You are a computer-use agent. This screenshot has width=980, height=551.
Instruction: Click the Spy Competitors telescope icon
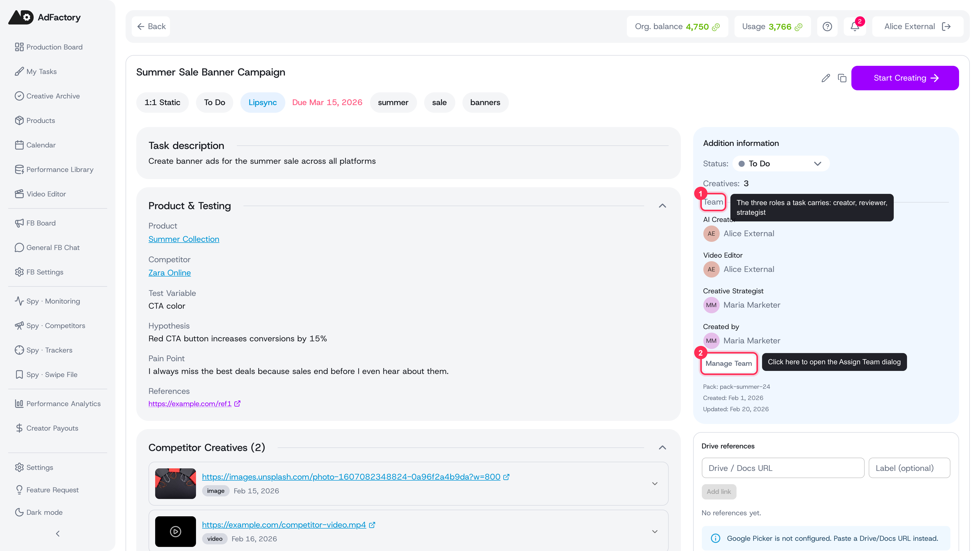point(19,325)
